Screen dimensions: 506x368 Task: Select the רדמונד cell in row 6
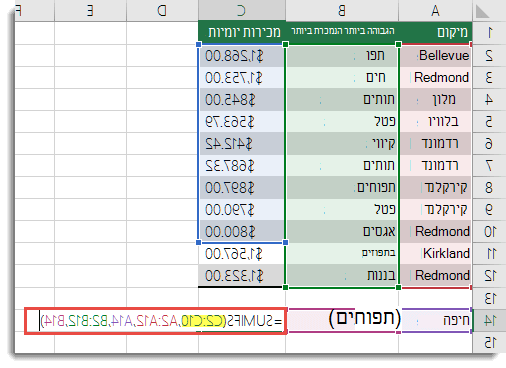[x=435, y=143]
